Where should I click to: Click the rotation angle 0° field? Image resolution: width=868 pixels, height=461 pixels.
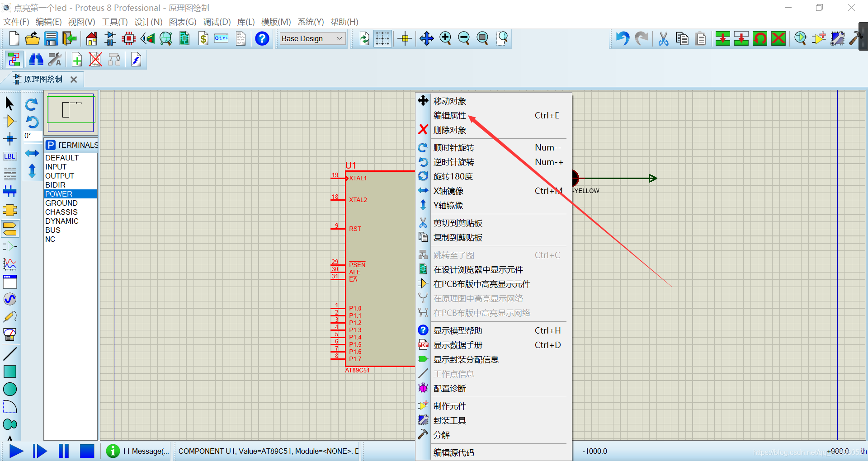(32, 136)
